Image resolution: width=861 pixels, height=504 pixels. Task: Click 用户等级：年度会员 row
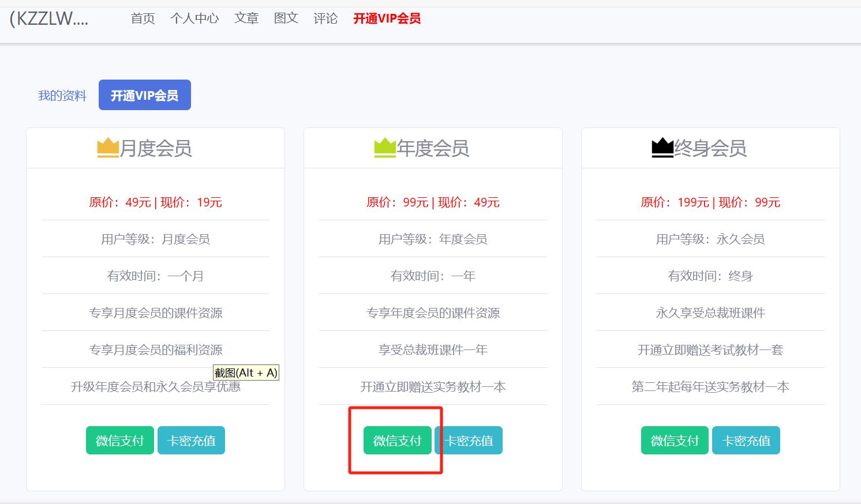pyautogui.click(x=433, y=239)
